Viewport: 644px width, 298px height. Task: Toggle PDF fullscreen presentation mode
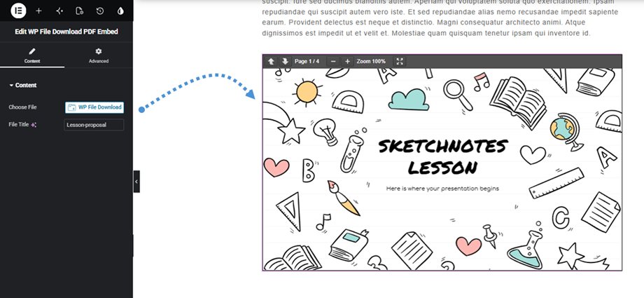click(x=400, y=61)
